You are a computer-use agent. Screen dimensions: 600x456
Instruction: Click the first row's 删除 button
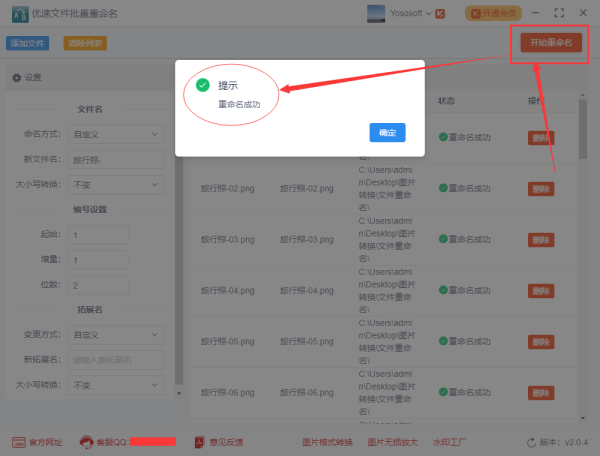pos(541,138)
